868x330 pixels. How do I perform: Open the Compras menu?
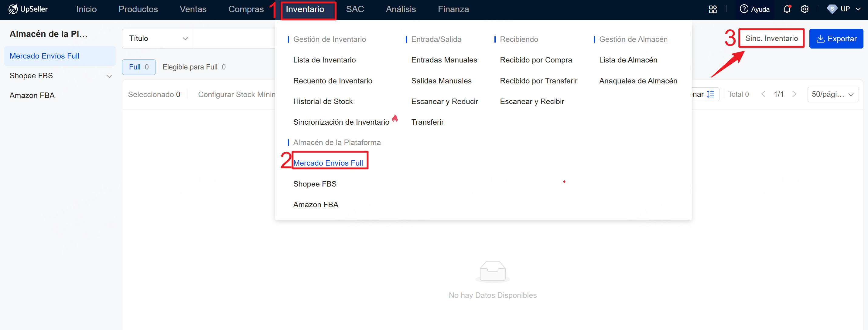[x=246, y=9]
